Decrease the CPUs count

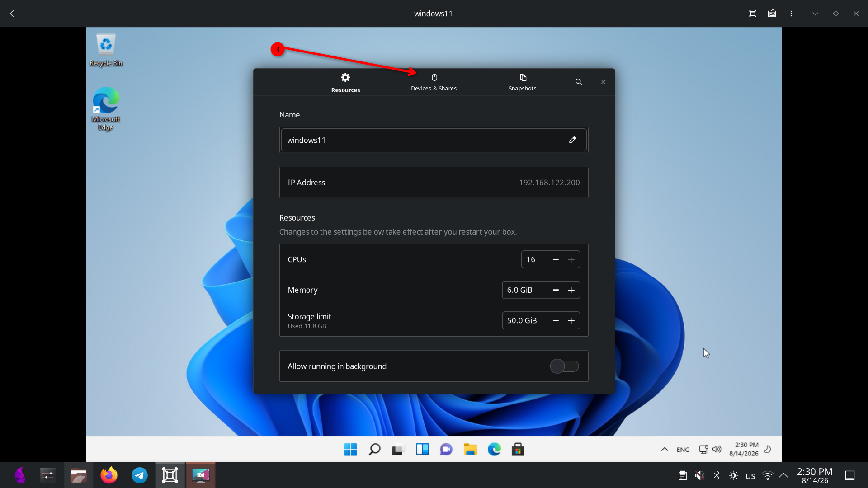tap(556, 259)
